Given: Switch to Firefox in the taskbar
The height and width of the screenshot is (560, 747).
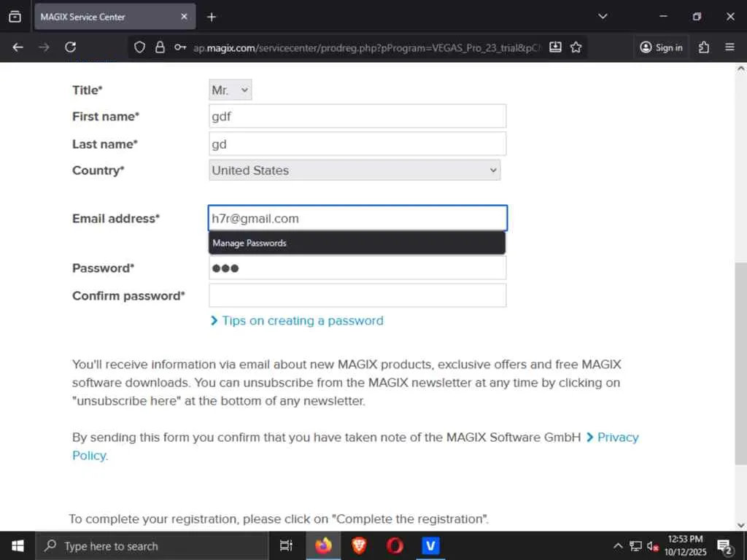Looking at the screenshot, I should 323,545.
